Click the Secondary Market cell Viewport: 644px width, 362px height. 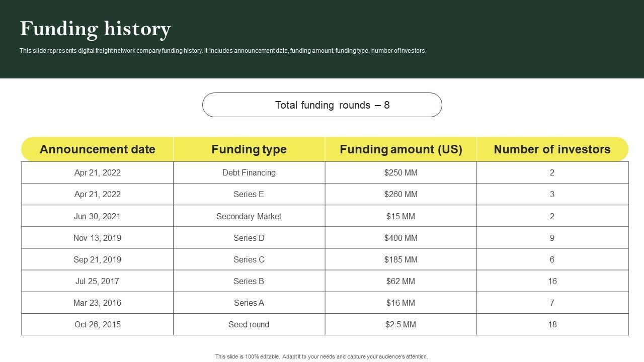click(x=249, y=216)
